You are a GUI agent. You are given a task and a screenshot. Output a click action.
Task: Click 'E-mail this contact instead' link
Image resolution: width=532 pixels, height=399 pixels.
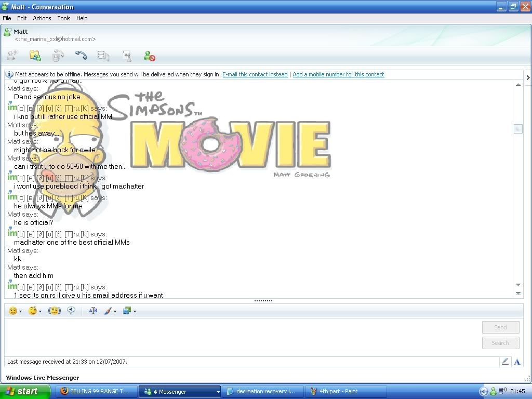click(255, 74)
